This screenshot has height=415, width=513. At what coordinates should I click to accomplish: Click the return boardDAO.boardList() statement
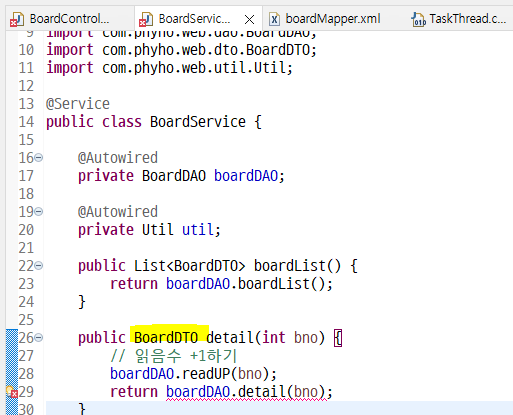(221, 284)
